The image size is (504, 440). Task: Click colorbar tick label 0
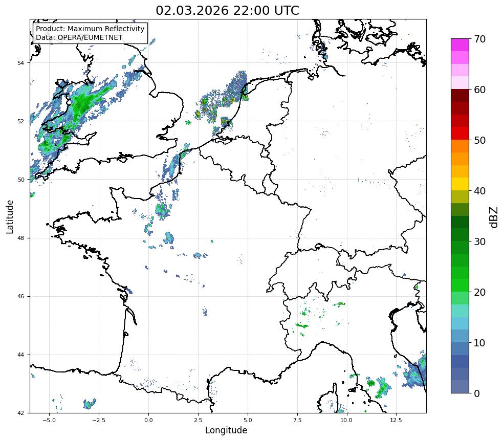477,394
